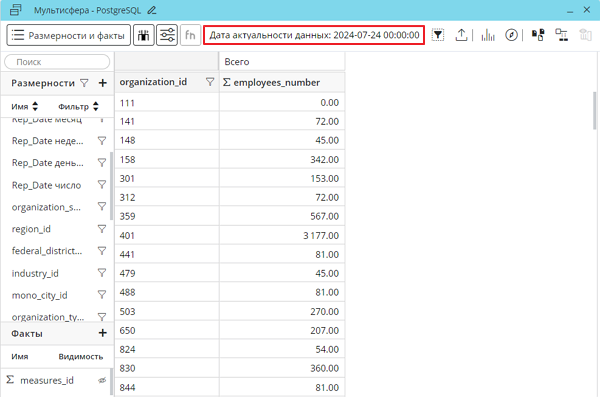
Task: Select value cell 342.00
Action: (282, 159)
